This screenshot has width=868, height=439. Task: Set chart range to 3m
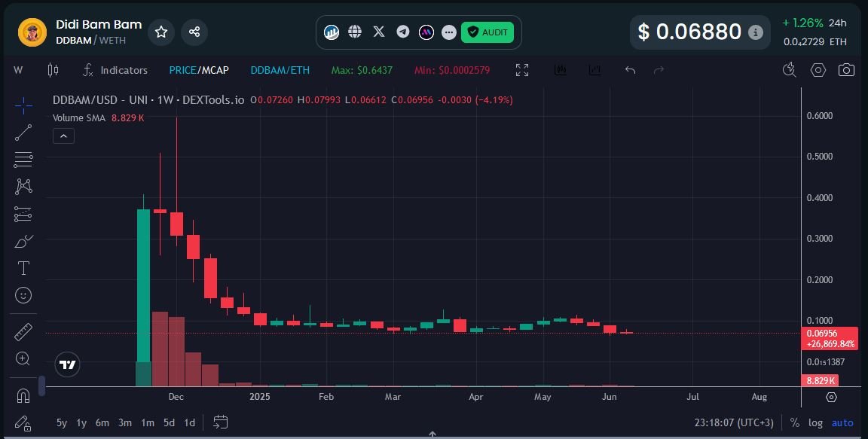click(125, 423)
